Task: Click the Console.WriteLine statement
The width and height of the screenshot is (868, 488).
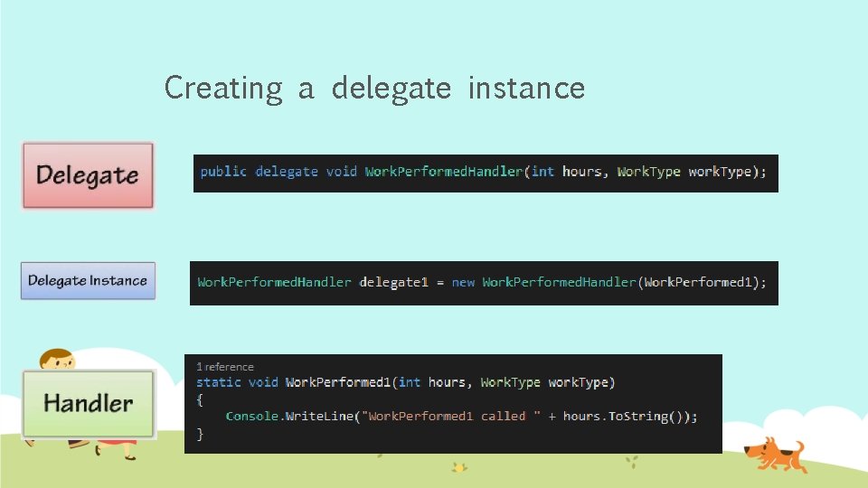Action: 461,416
